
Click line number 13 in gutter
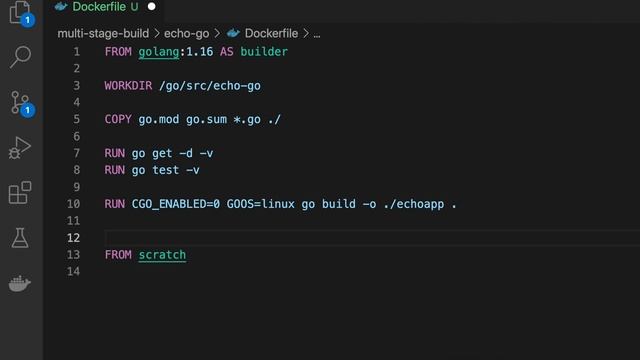(73, 255)
